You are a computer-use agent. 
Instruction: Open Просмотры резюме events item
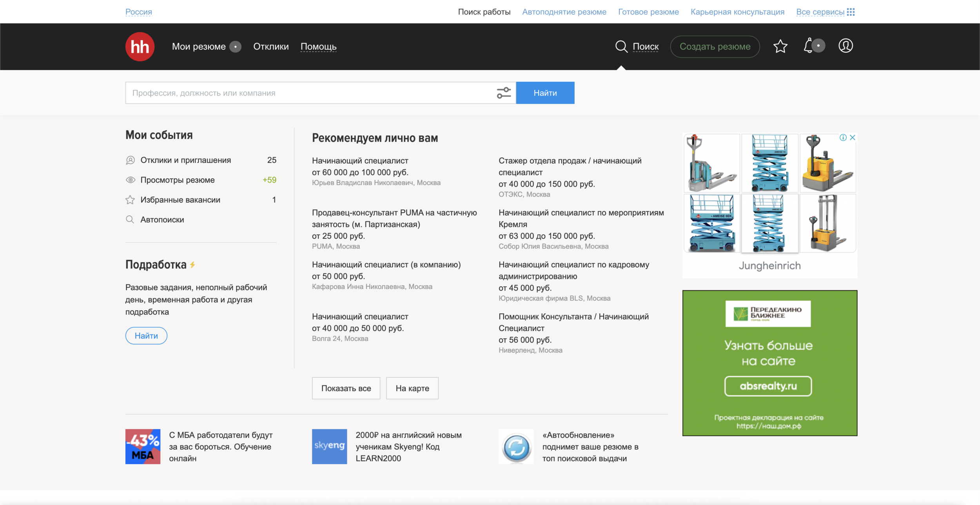point(178,180)
